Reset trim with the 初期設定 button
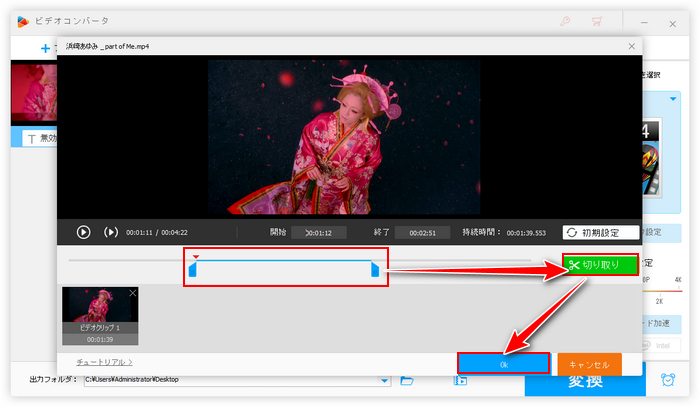Image resolution: width=700 pixels, height=407 pixels. pyautogui.click(x=600, y=232)
